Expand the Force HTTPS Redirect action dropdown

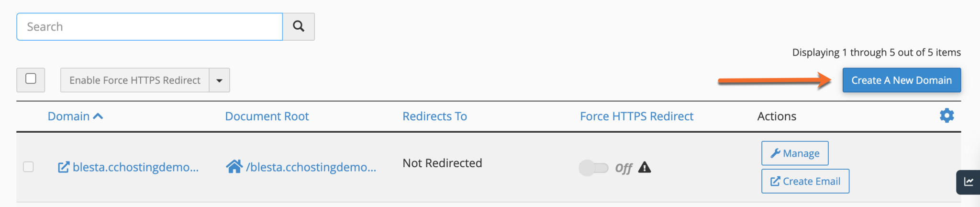[x=219, y=80]
